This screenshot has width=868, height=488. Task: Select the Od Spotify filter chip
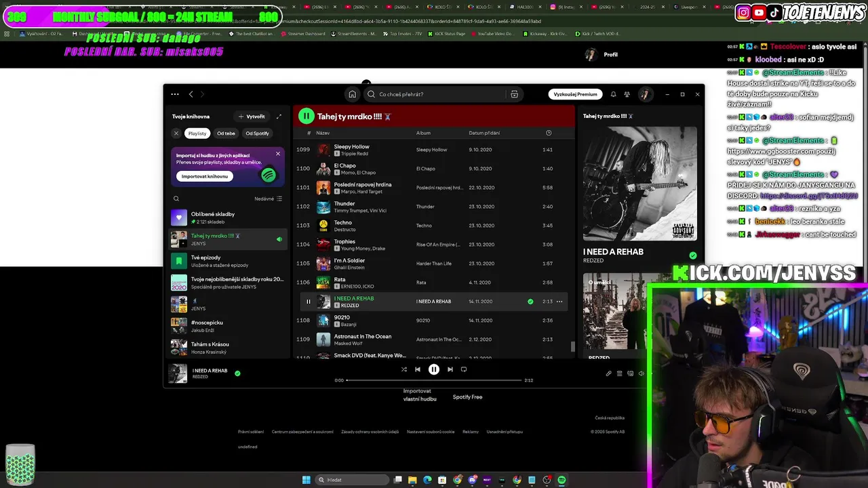pos(257,134)
